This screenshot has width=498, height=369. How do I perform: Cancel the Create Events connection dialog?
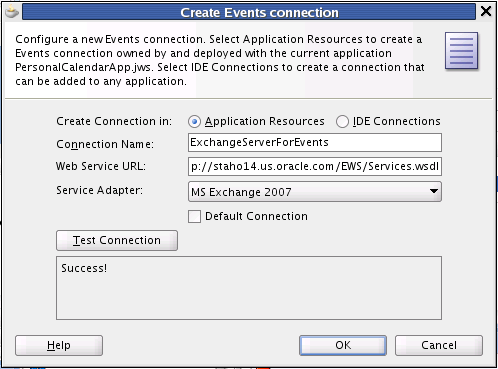coord(439,345)
